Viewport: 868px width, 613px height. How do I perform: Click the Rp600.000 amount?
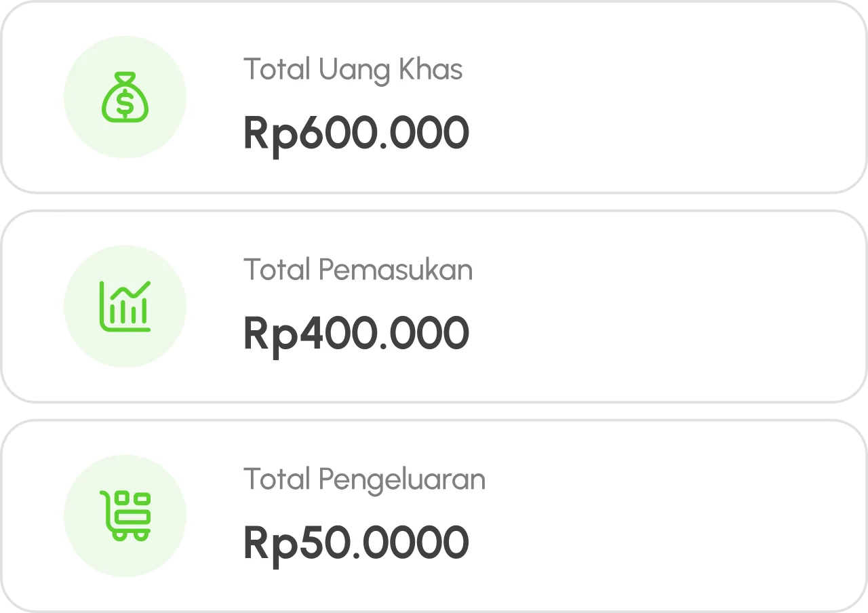(356, 133)
